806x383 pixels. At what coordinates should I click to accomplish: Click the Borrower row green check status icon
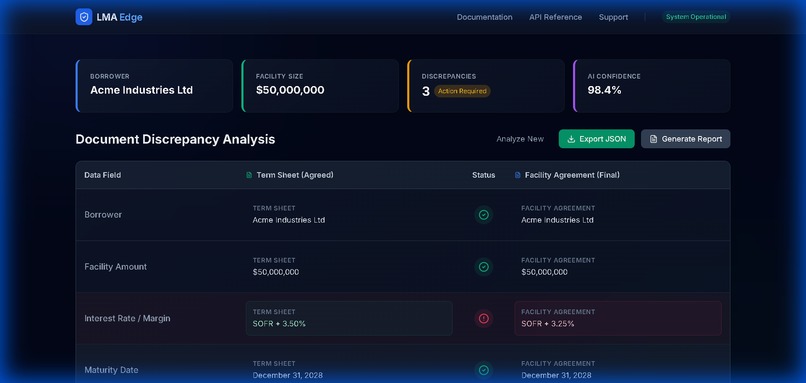(x=484, y=214)
